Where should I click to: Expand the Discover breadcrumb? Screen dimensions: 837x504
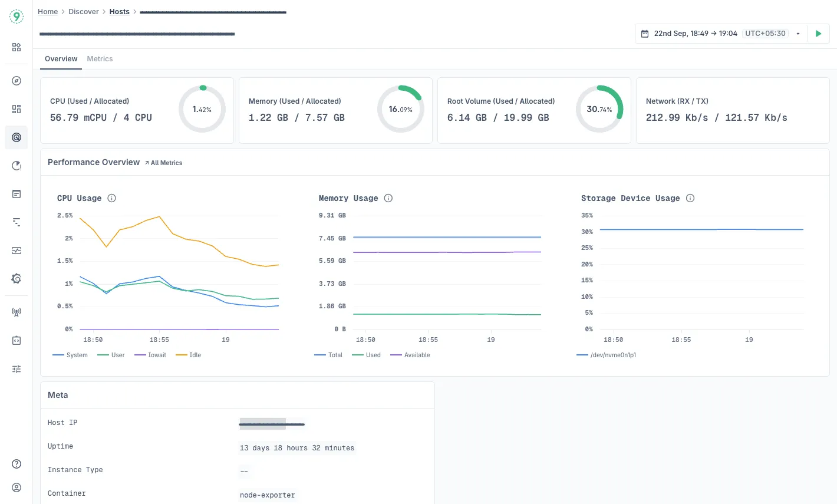[x=84, y=11]
